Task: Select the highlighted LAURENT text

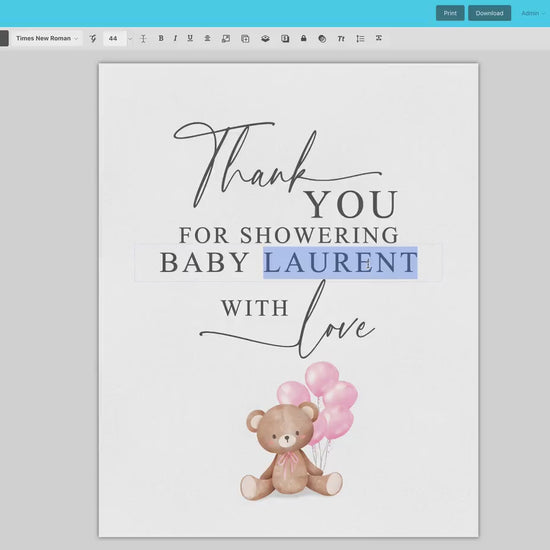Action: pyautogui.click(x=341, y=262)
